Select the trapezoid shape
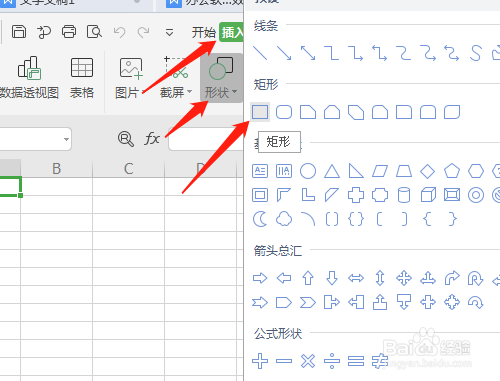 click(404, 171)
